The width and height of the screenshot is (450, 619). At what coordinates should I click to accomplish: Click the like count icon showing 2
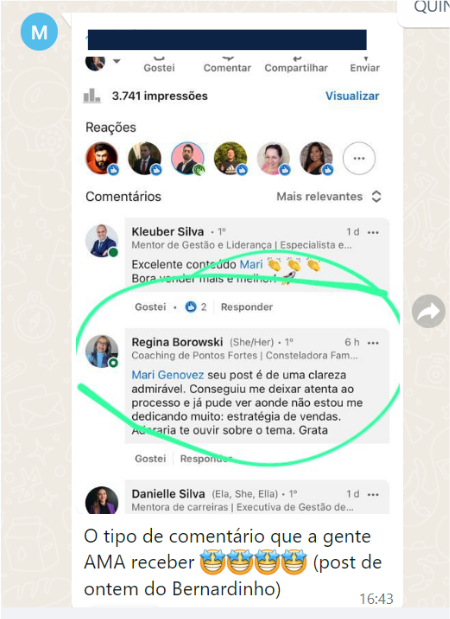coord(191,307)
